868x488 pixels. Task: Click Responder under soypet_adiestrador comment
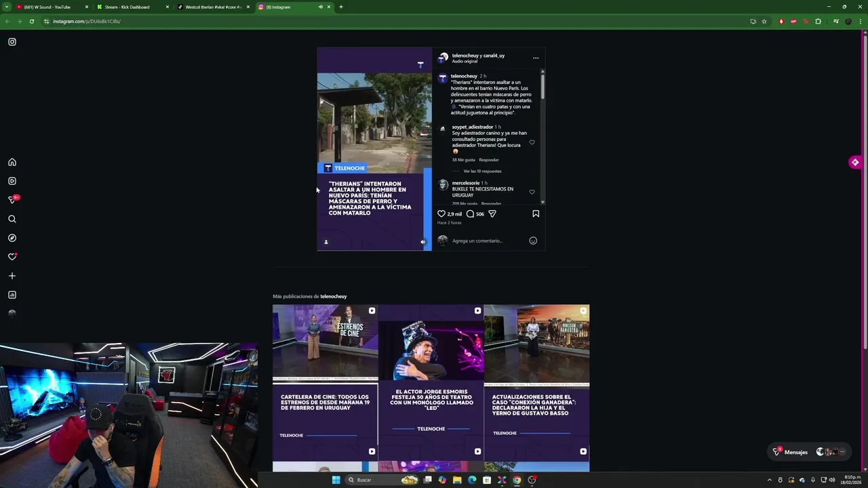pos(488,160)
